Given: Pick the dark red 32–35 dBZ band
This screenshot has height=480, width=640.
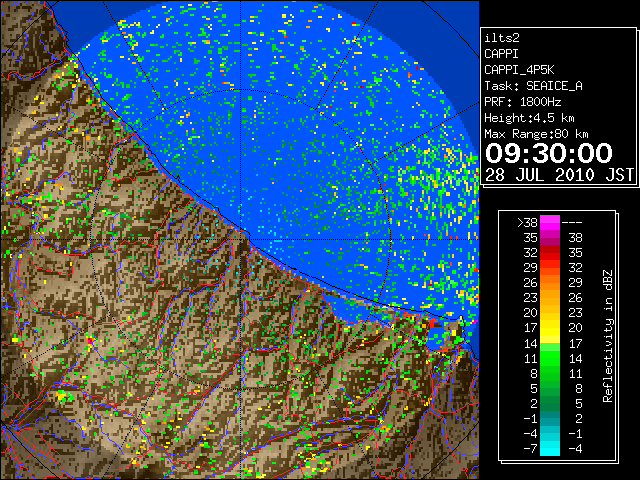Looking at the screenshot, I should pos(550,253).
